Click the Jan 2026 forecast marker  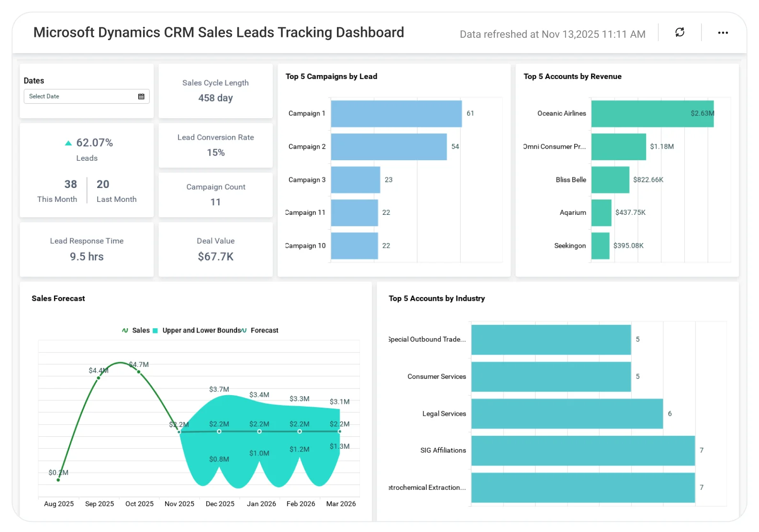coord(259,432)
